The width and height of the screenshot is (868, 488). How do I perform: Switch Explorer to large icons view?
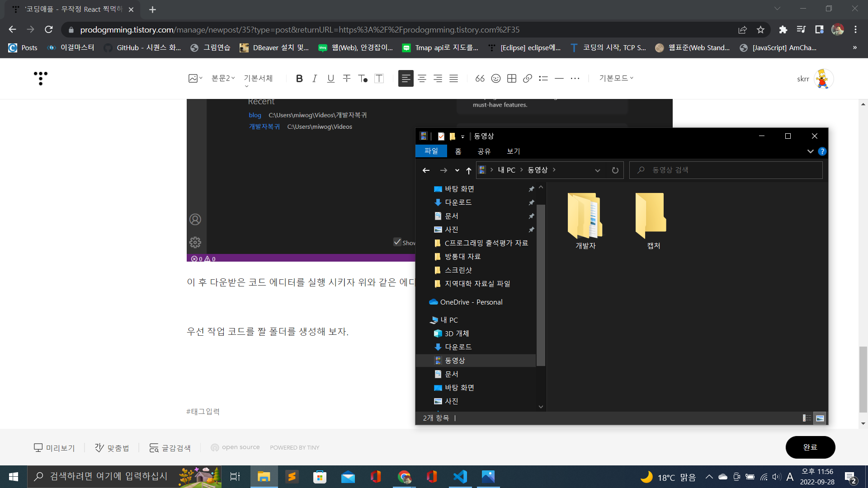820,418
